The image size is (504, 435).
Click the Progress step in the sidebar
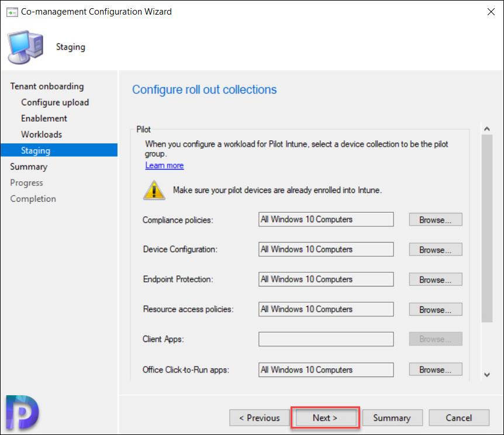[26, 182]
